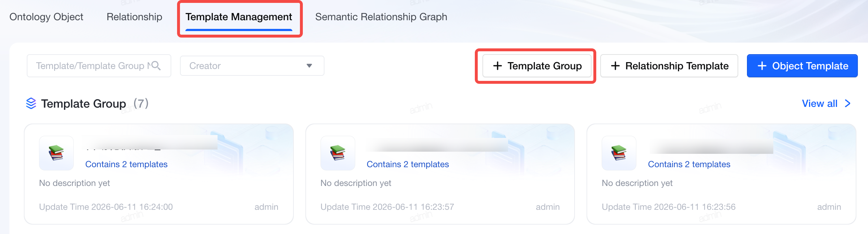Open the card updated at 16:23:56

(721, 174)
